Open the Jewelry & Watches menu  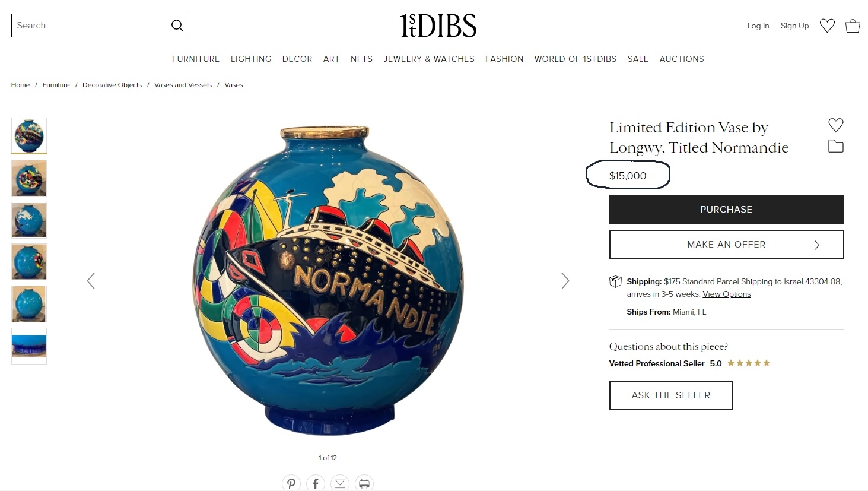coord(429,59)
